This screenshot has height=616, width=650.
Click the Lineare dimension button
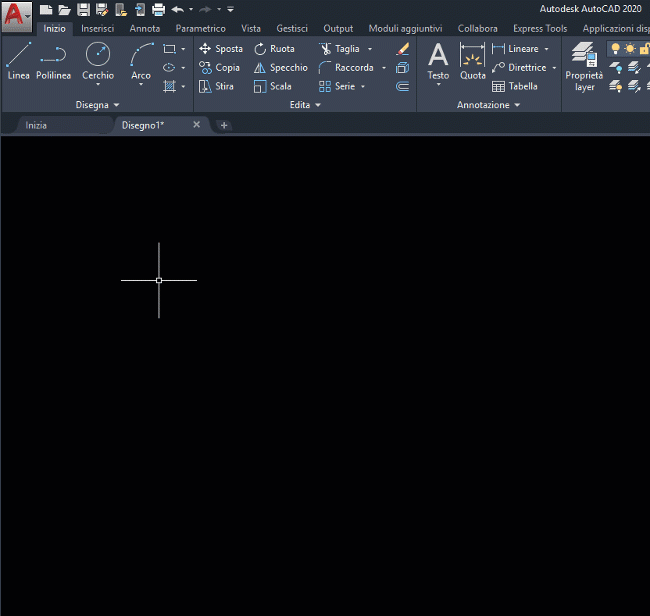515,49
